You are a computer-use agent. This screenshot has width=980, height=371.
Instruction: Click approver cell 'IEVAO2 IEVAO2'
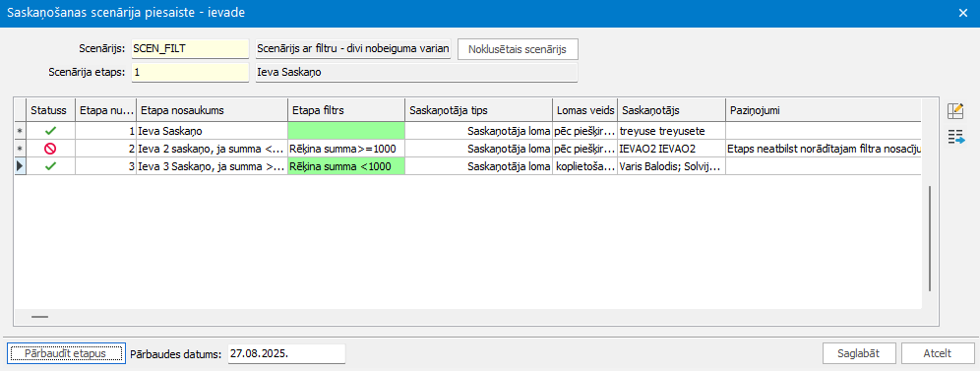pyautogui.click(x=671, y=150)
